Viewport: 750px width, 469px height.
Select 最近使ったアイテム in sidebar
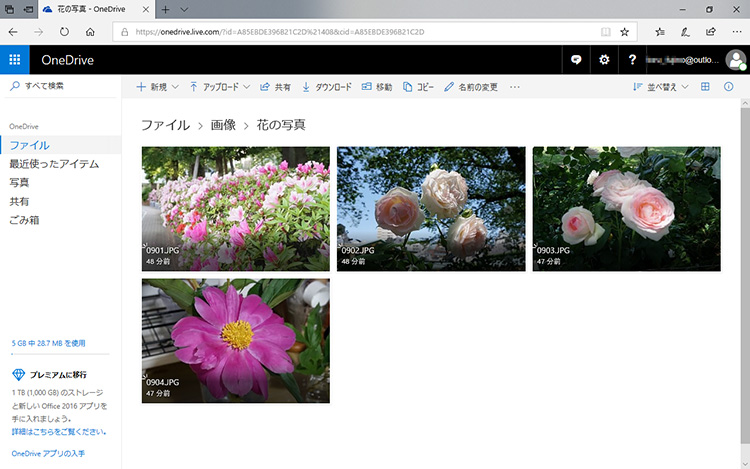(x=54, y=164)
